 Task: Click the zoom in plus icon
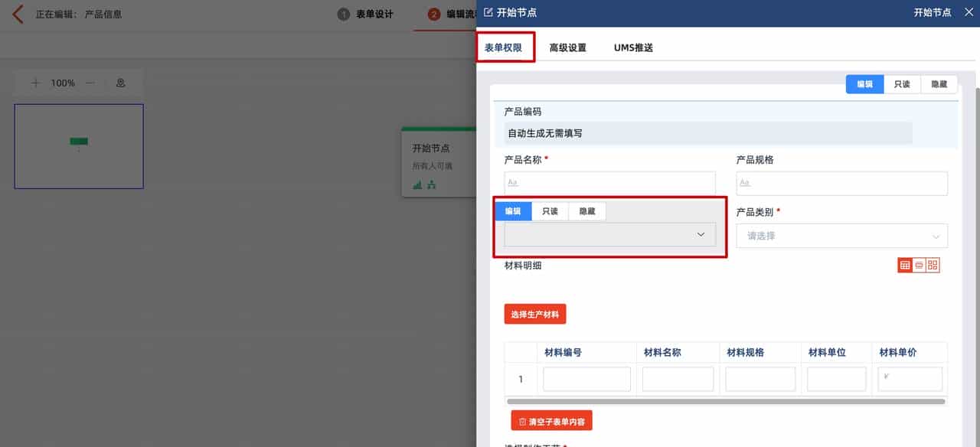(x=36, y=83)
